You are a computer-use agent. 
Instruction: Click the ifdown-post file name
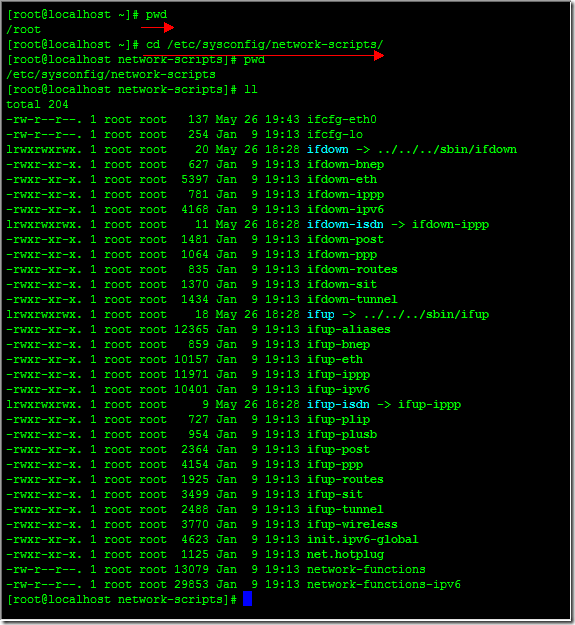(345, 240)
